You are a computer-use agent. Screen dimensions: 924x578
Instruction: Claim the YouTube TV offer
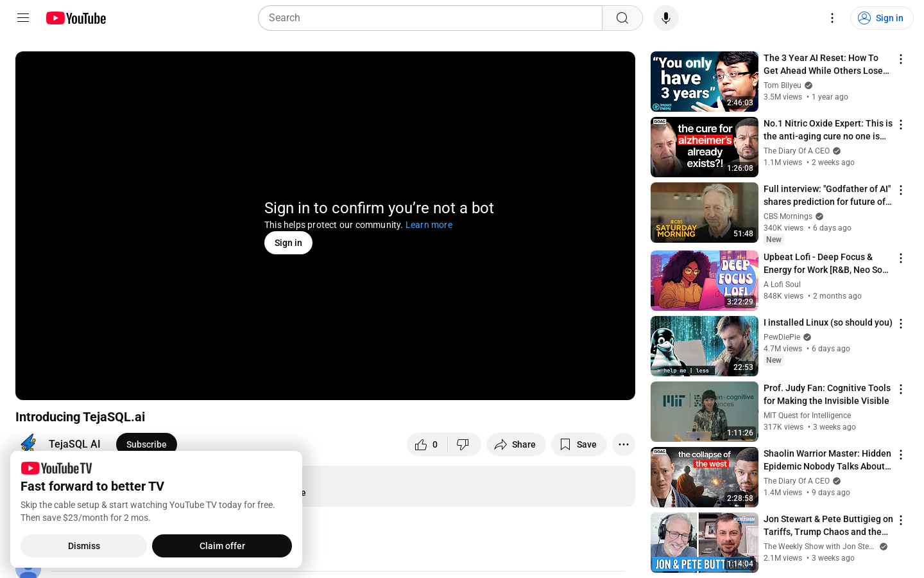pyautogui.click(x=222, y=546)
